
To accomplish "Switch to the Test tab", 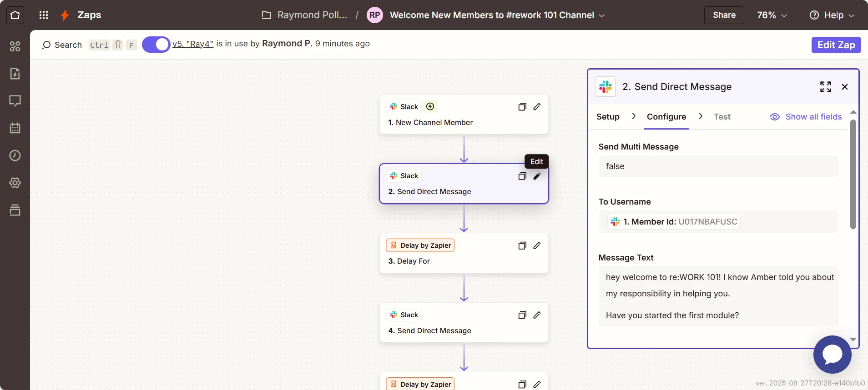I will tap(722, 117).
